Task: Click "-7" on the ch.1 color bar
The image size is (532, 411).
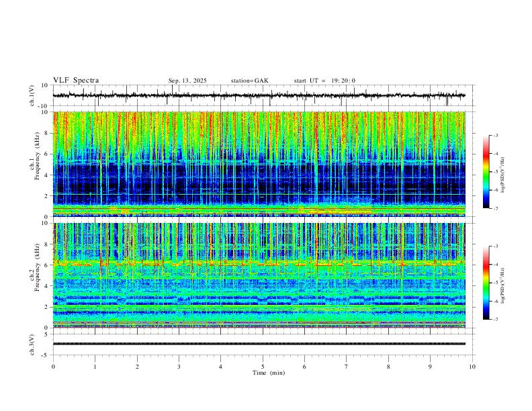Action: tap(495, 208)
